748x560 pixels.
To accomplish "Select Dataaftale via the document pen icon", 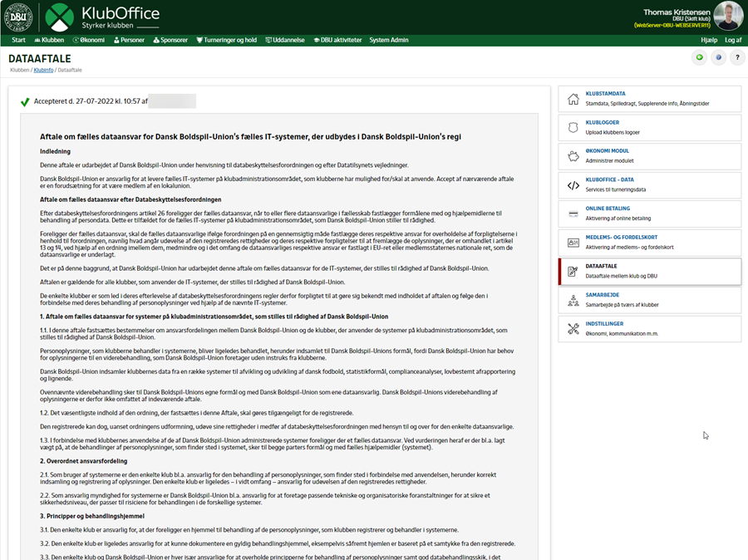I will [573, 272].
